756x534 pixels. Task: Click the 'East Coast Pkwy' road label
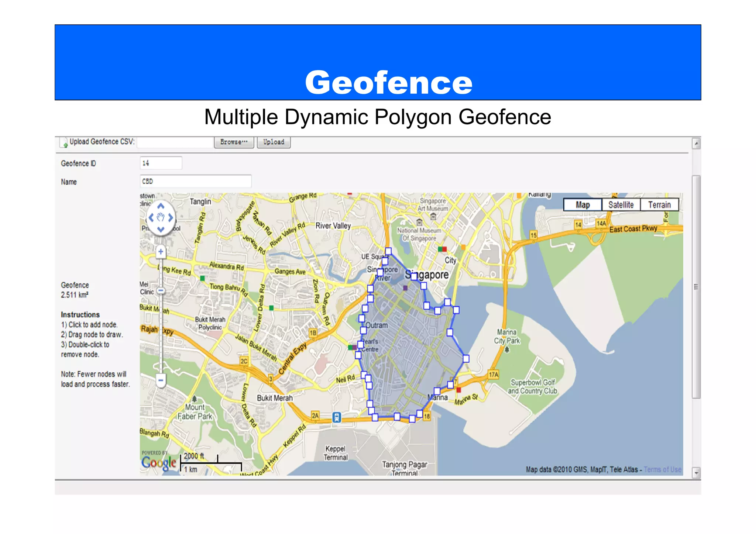(x=633, y=229)
